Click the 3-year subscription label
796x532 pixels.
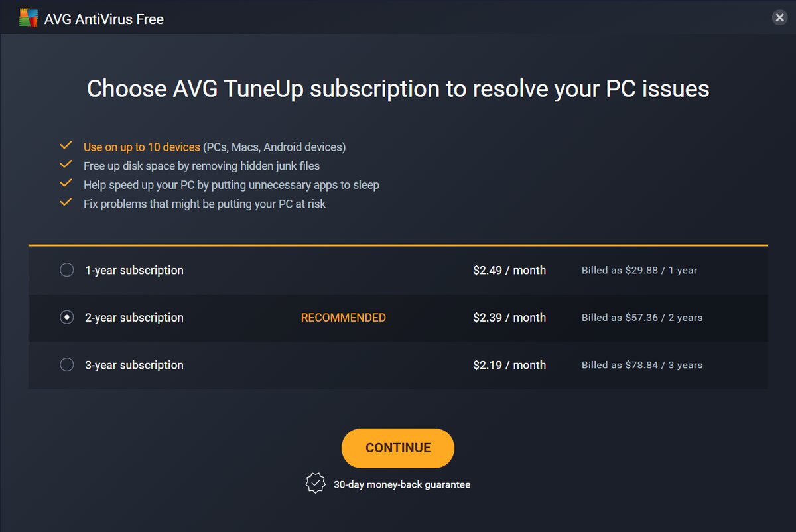[134, 366]
